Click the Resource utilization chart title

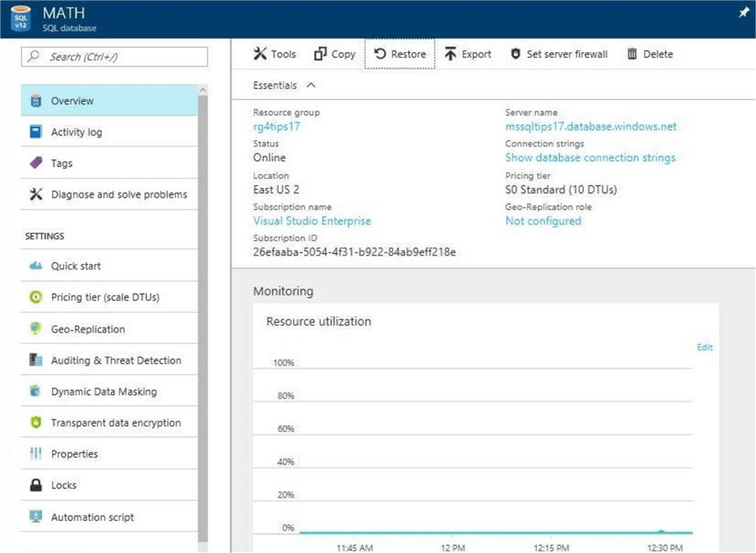tap(318, 321)
